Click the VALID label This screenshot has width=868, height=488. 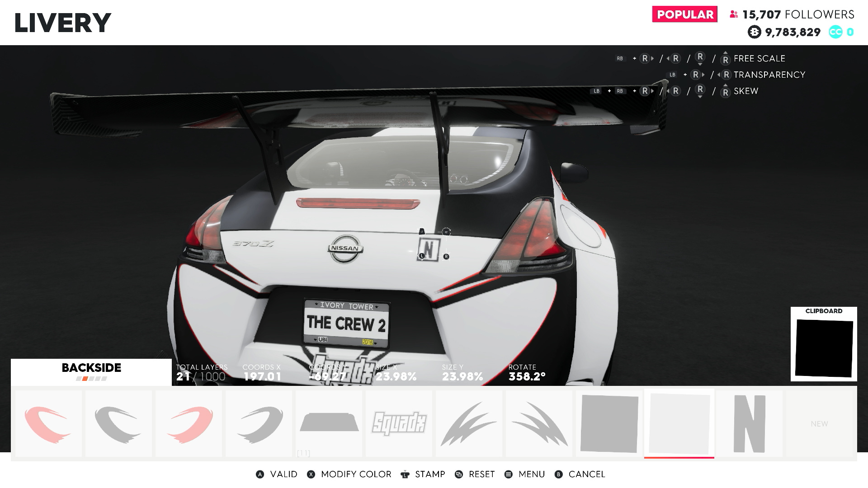pos(283,474)
